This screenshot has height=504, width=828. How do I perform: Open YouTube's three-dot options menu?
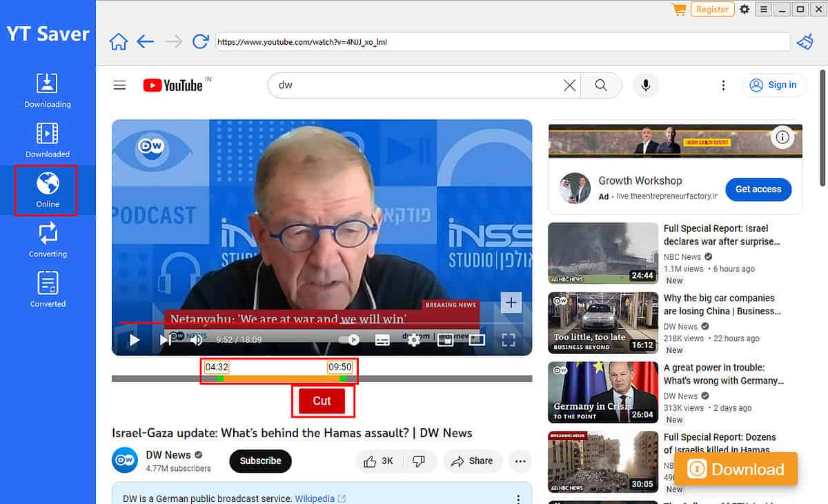723,85
